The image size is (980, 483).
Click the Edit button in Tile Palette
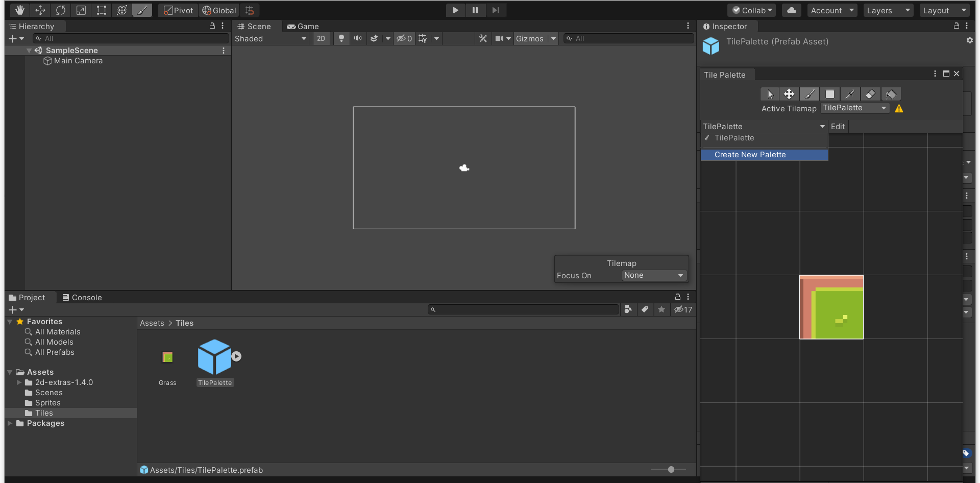click(x=838, y=126)
